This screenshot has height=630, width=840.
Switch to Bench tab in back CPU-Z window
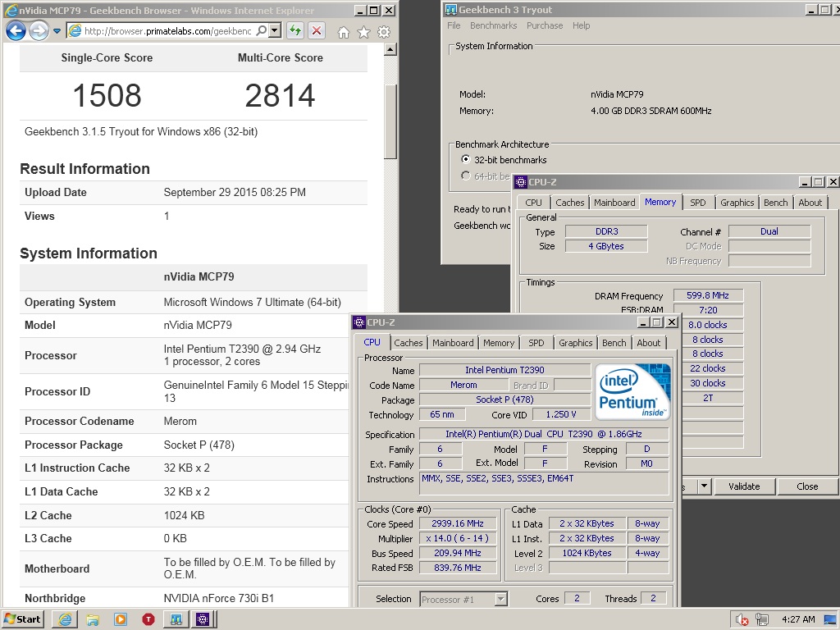point(776,203)
